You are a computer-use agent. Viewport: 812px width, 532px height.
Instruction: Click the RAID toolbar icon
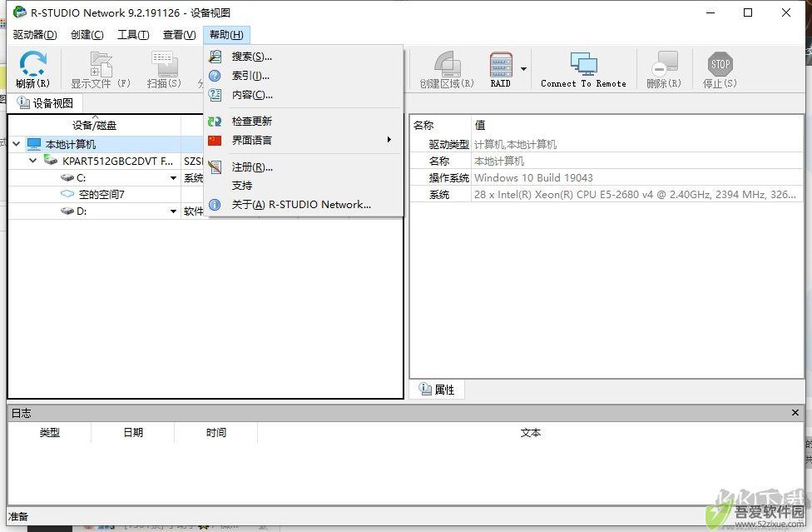(500, 69)
